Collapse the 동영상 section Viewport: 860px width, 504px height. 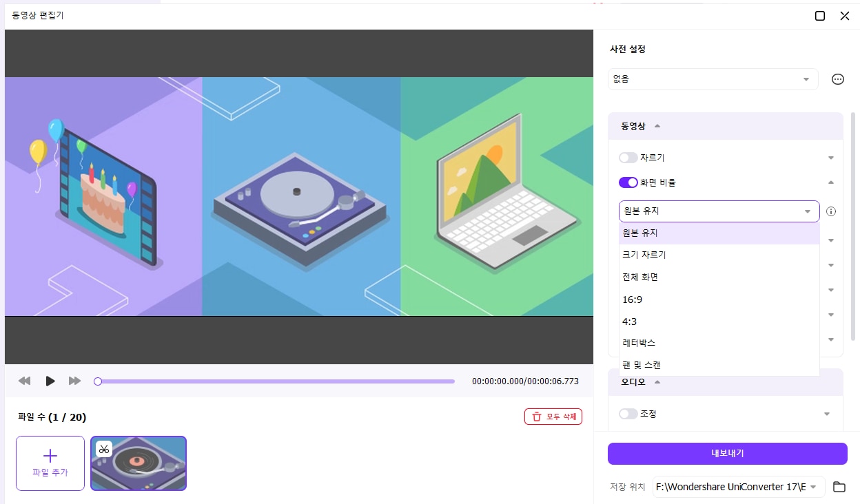(657, 126)
